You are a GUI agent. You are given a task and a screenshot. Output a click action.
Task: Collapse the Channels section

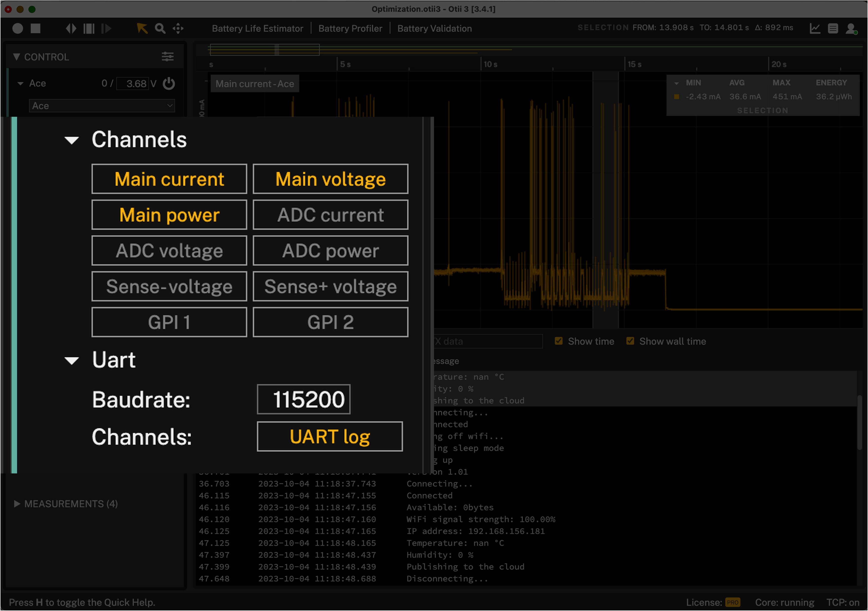pyautogui.click(x=72, y=140)
